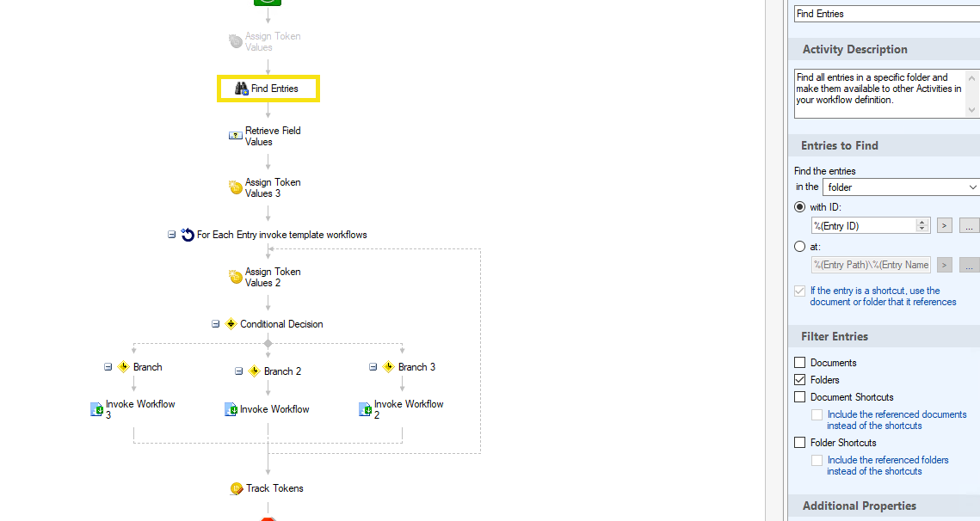Select 'For Each Entry invoke template workflows' label
The image size is (980, 521).
pyautogui.click(x=282, y=235)
